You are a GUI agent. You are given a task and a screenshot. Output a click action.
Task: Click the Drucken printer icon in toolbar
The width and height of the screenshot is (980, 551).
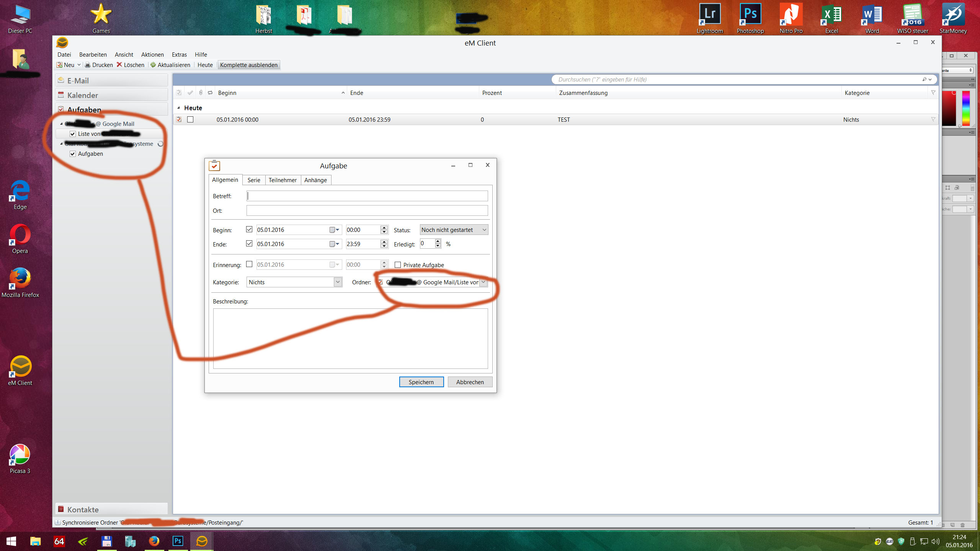click(88, 65)
